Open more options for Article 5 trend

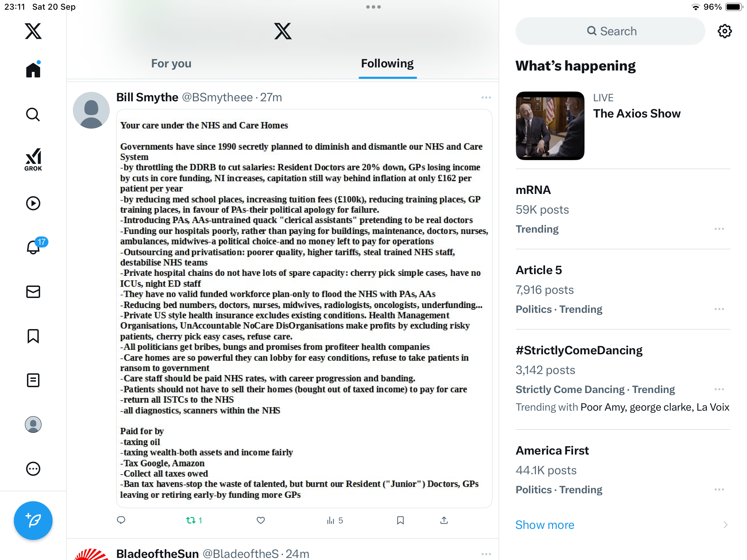[x=719, y=309]
